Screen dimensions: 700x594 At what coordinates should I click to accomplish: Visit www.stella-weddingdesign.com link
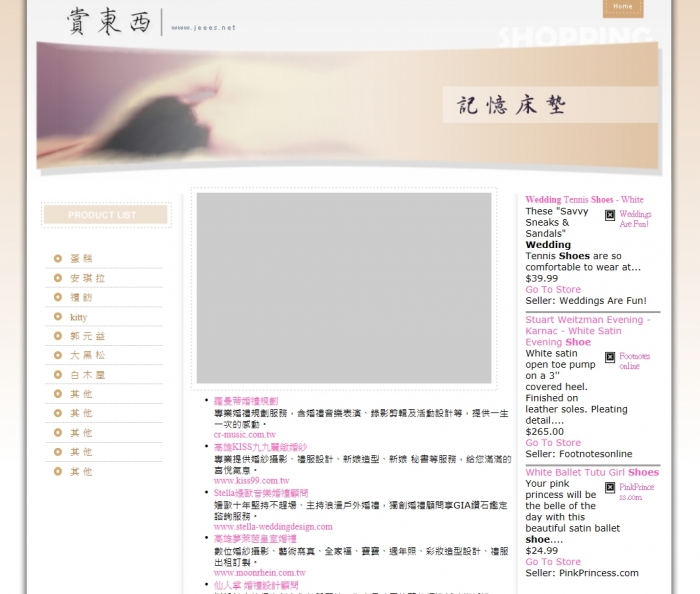coord(273,527)
